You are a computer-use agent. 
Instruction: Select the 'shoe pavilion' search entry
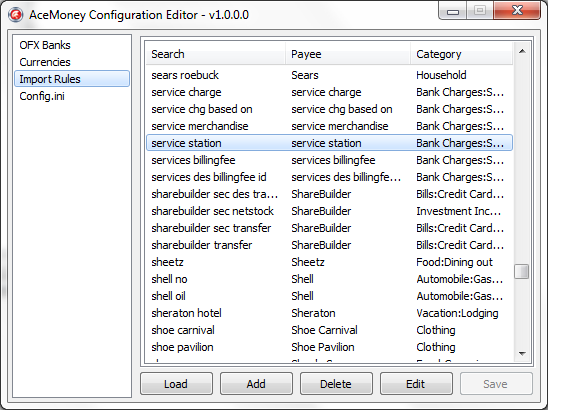click(182, 347)
